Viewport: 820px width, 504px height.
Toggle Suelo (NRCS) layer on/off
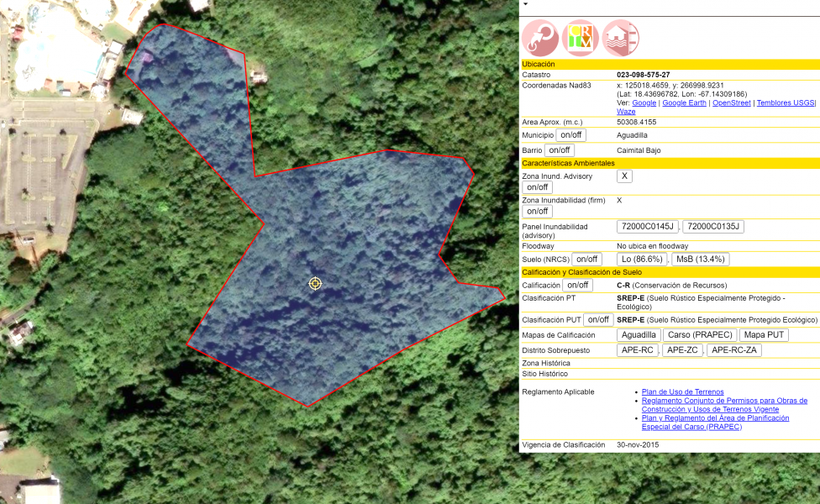pos(586,259)
